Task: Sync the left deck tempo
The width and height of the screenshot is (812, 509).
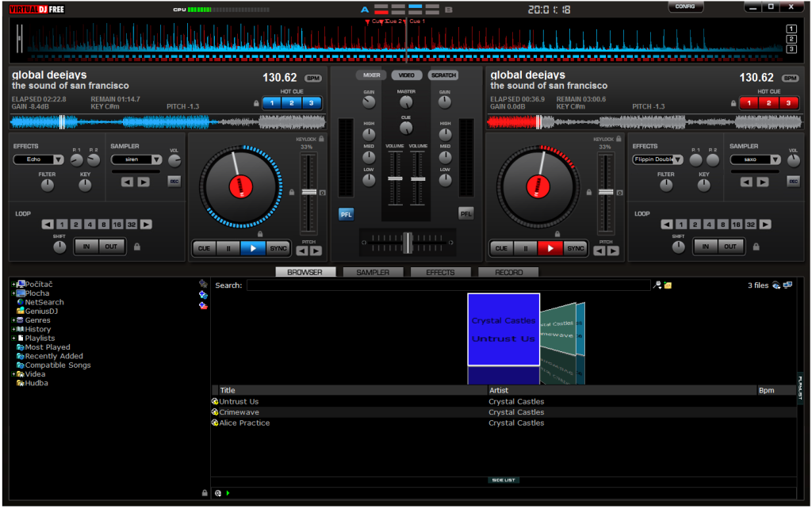Action: [x=278, y=248]
